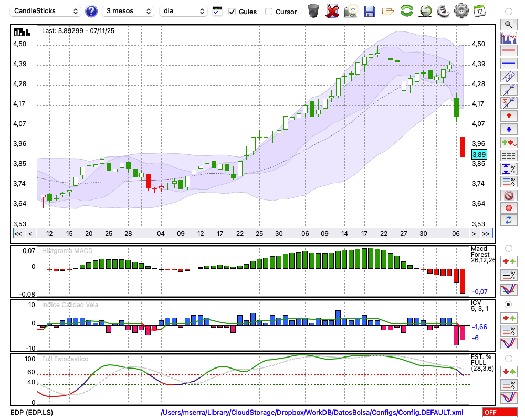Screen dimensions: 525x420
Task: Click MACD panel curve indicator button
Action: tap(509, 289)
